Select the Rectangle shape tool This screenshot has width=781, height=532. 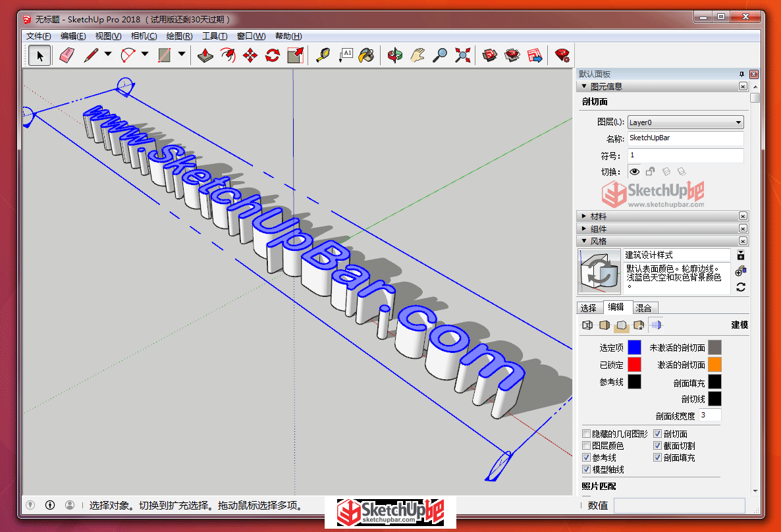coord(165,55)
